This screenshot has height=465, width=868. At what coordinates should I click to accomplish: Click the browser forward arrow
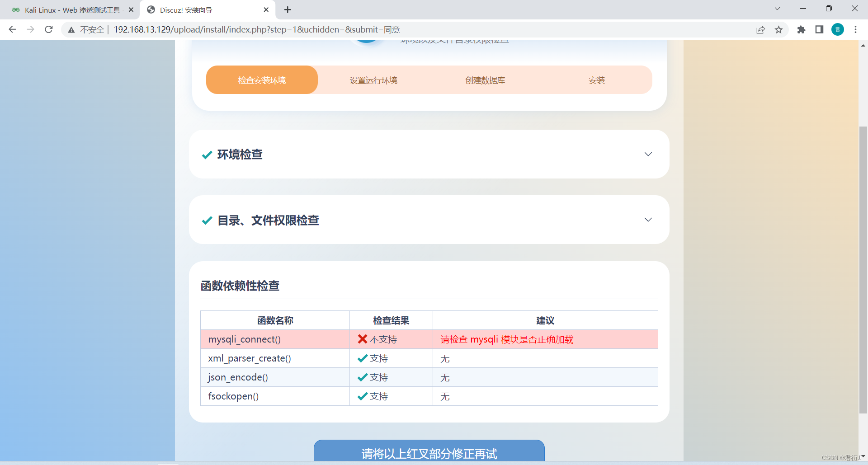[x=30, y=29]
